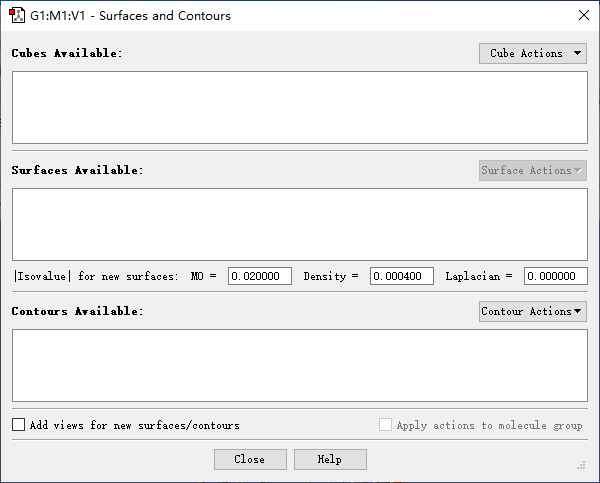Close the Surfaces and Contours window
The image size is (600, 483).
[x=584, y=15]
